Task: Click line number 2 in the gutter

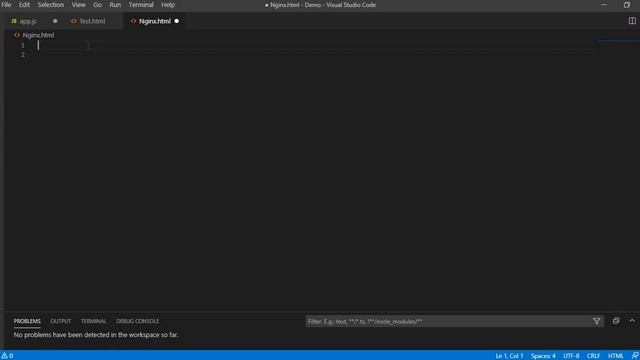Action: 23,55
